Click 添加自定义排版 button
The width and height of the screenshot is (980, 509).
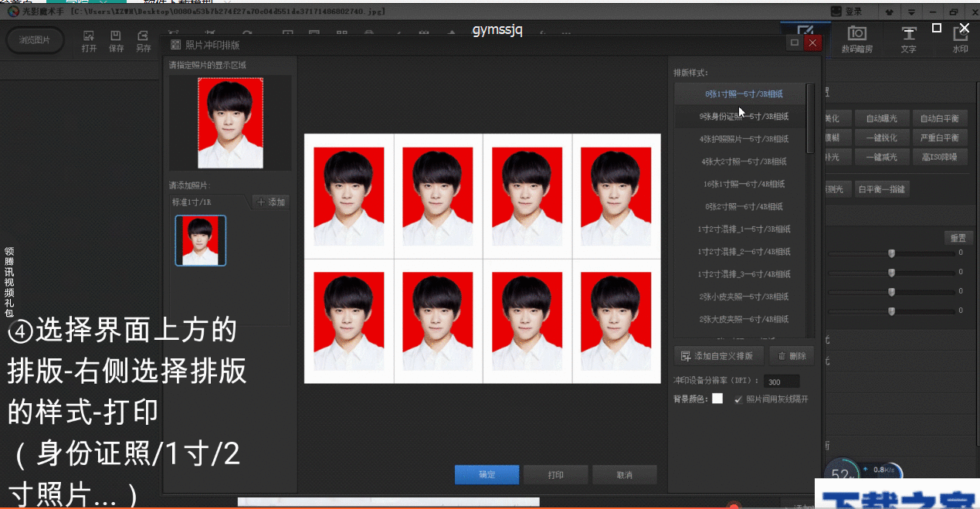click(719, 356)
